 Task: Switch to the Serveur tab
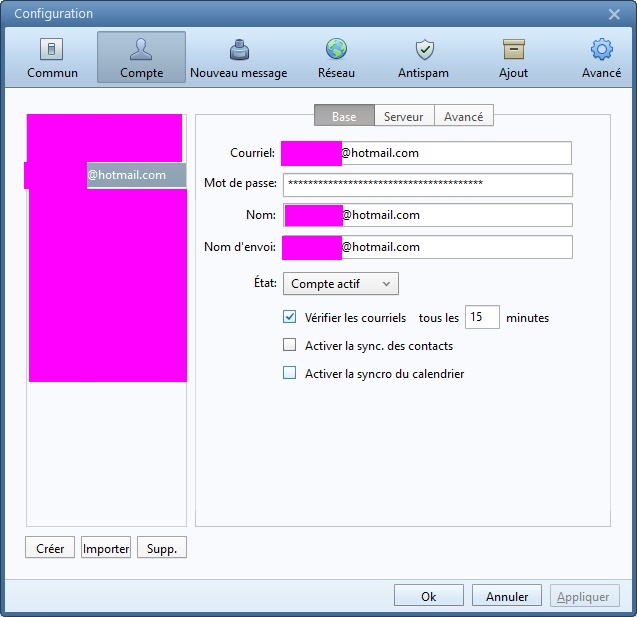coord(403,117)
